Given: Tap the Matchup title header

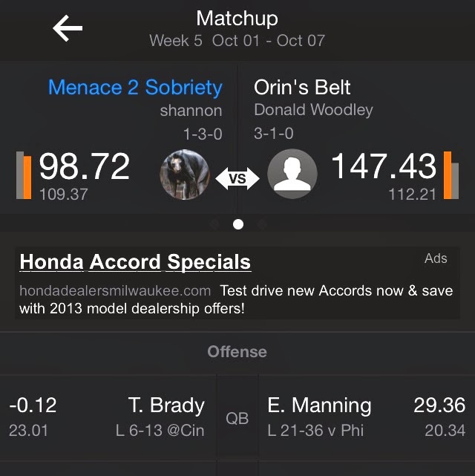Looking at the screenshot, I should coord(237,18).
